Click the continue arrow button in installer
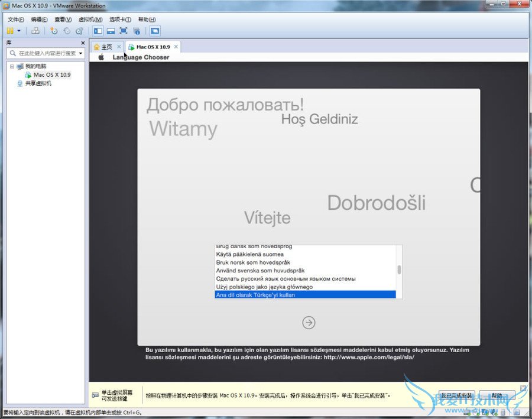 coord(309,322)
